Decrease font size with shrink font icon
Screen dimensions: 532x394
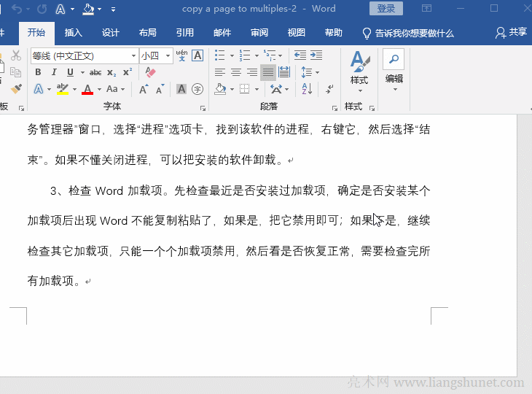[160, 89]
